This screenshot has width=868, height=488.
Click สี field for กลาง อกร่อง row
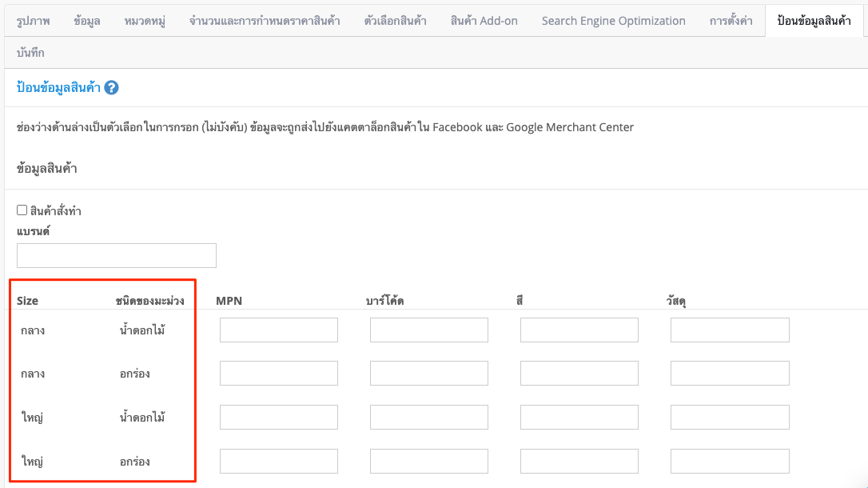579,373
